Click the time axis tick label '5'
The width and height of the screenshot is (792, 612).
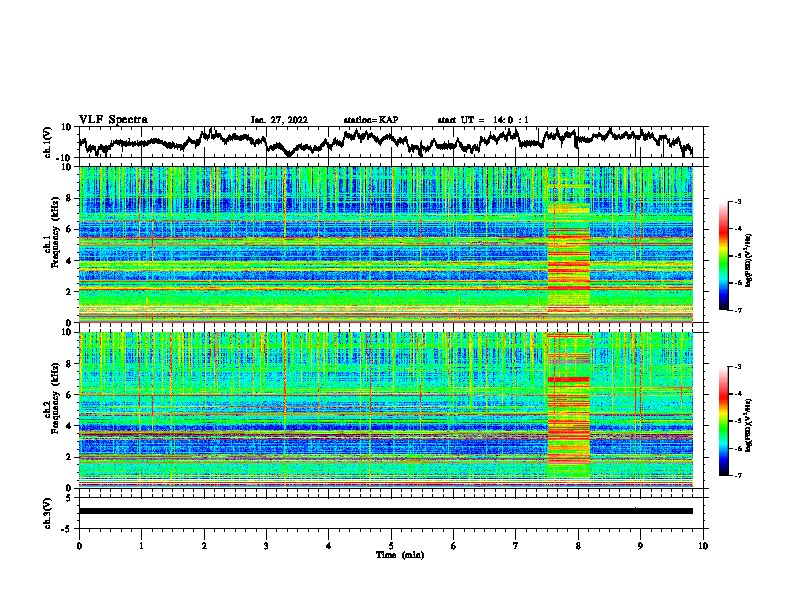click(391, 546)
